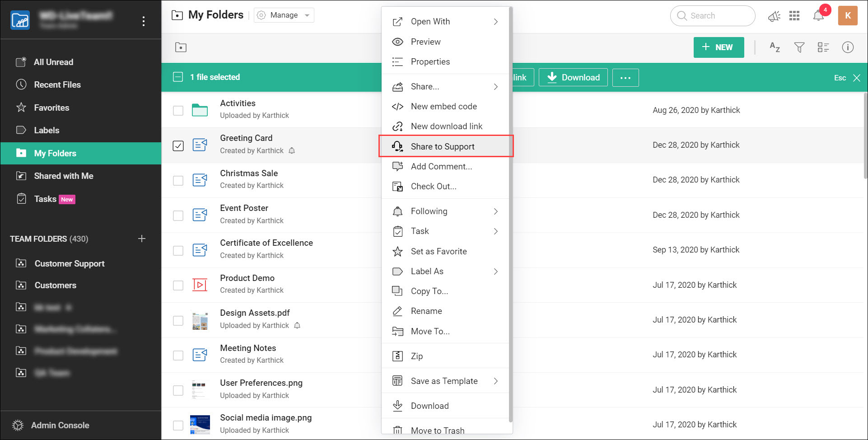Click inside the Search field
Image resolution: width=868 pixels, height=440 pixels.
[714, 15]
